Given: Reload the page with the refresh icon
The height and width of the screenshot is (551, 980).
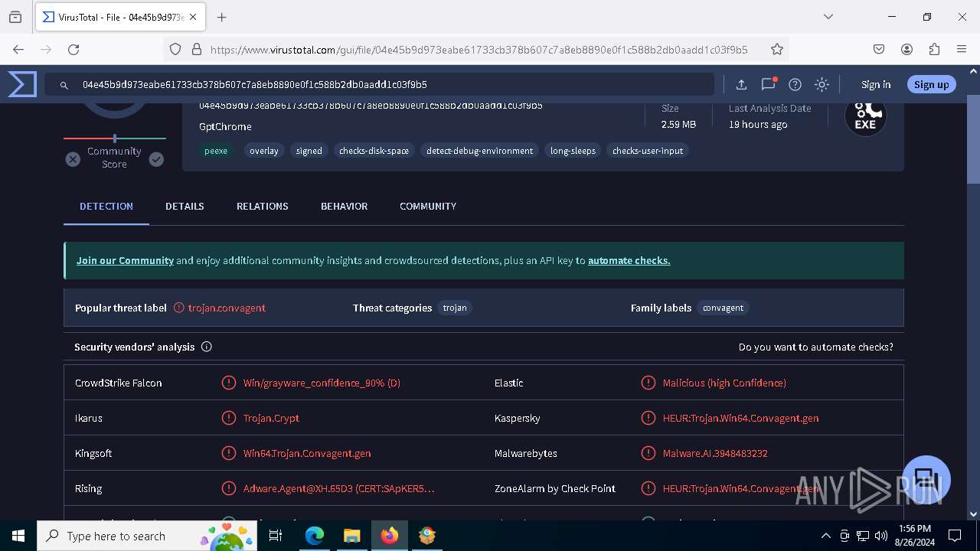Looking at the screenshot, I should 73,50.
